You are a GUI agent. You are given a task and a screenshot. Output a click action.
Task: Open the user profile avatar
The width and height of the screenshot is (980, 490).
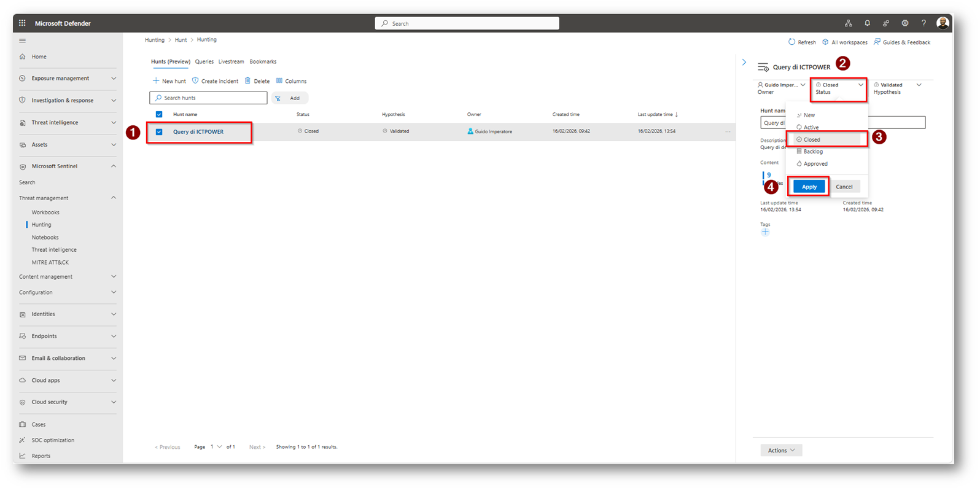pyautogui.click(x=943, y=23)
